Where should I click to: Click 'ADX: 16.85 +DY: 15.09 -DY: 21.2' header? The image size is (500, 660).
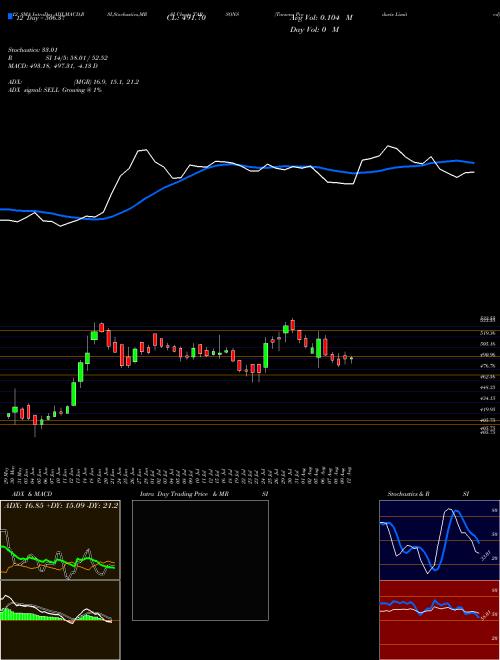(61, 506)
